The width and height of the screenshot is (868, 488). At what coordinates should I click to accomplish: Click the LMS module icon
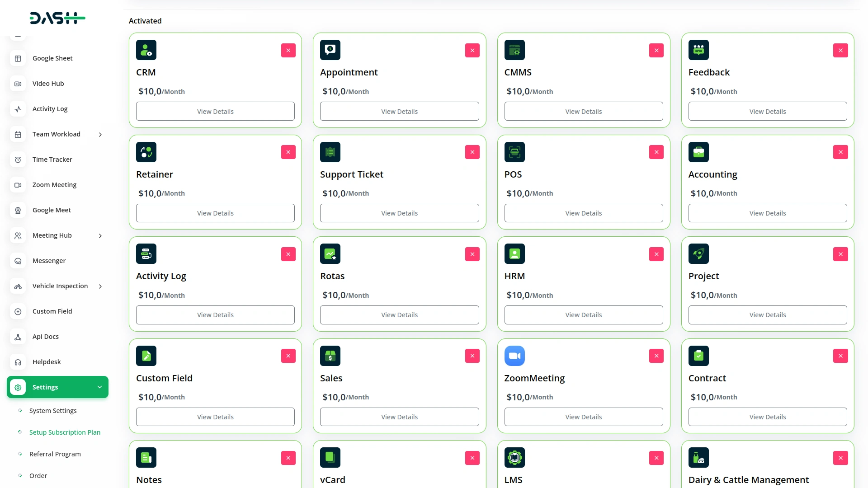point(514,458)
